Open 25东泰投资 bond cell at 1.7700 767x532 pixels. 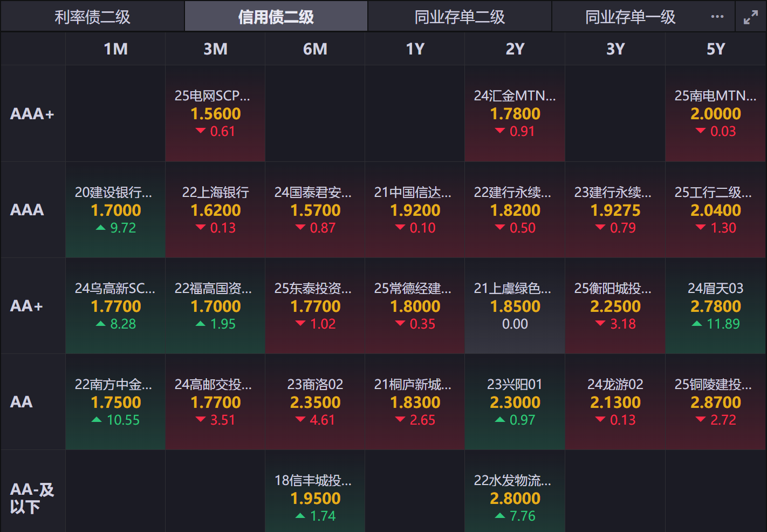[x=315, y=306]
